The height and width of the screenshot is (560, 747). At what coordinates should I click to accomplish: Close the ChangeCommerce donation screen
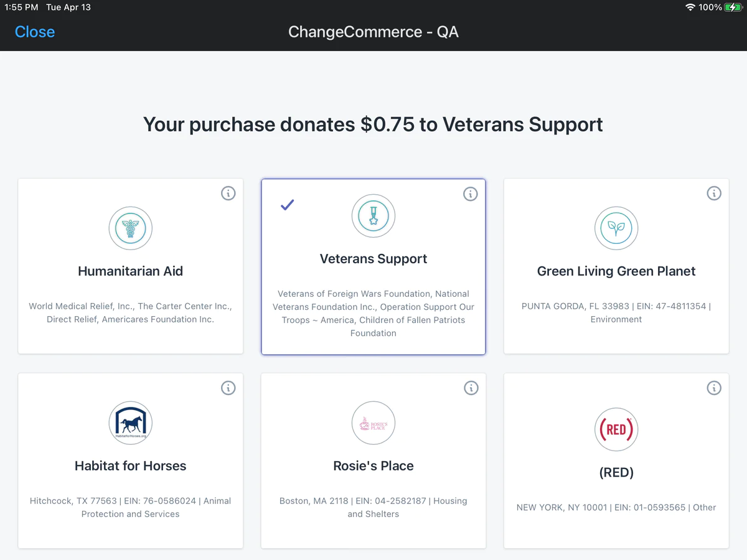[x=35, y=32]
